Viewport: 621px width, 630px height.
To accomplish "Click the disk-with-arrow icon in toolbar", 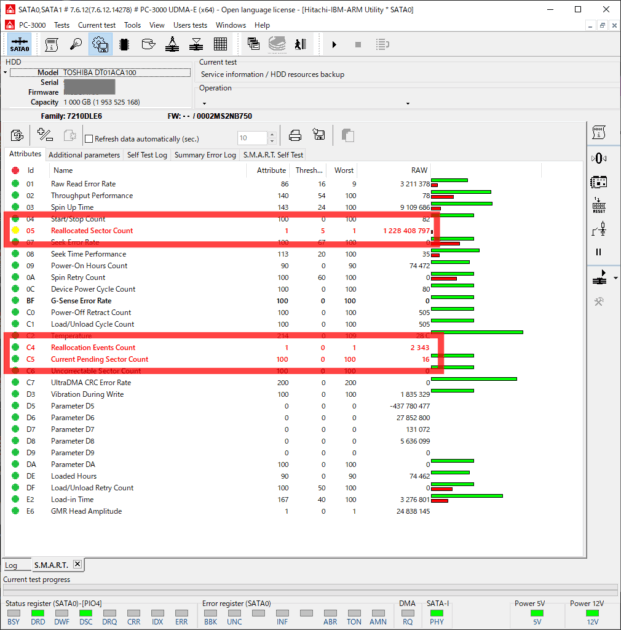I will 148,44.
